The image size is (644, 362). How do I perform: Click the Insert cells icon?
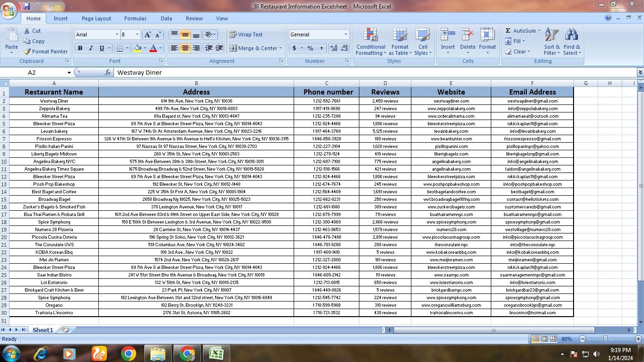[448, 35]
